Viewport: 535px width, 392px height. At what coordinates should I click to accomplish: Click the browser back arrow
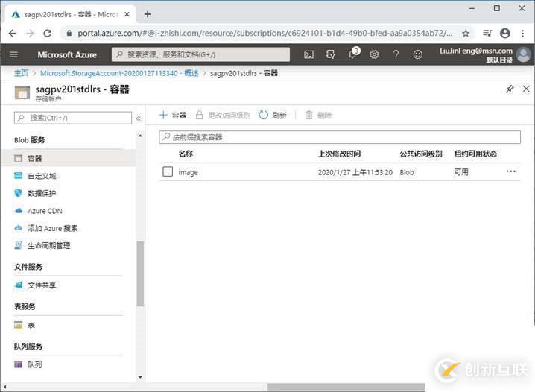pyautogui.click(x=12, y=33)
